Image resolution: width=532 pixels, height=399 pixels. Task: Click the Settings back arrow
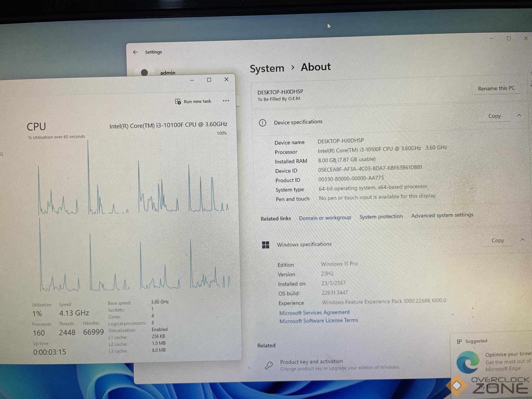coord(135,52)
